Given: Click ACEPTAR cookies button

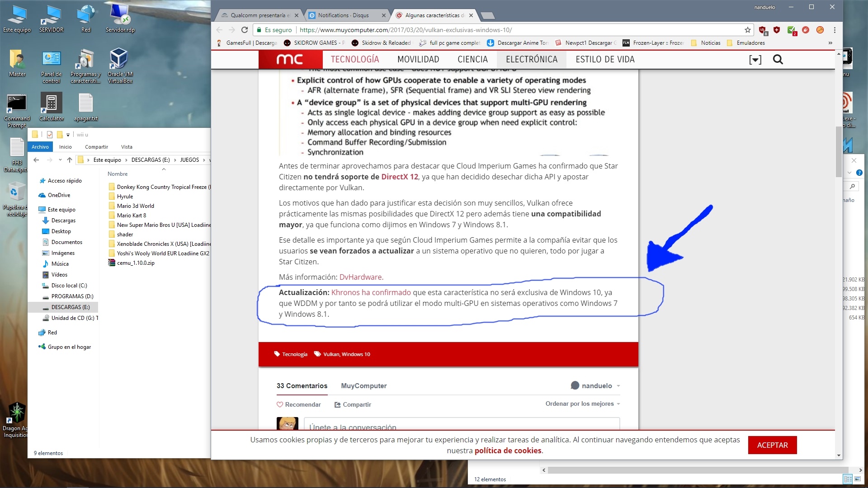Looking at the screenshot, I should tap(772, 445).
